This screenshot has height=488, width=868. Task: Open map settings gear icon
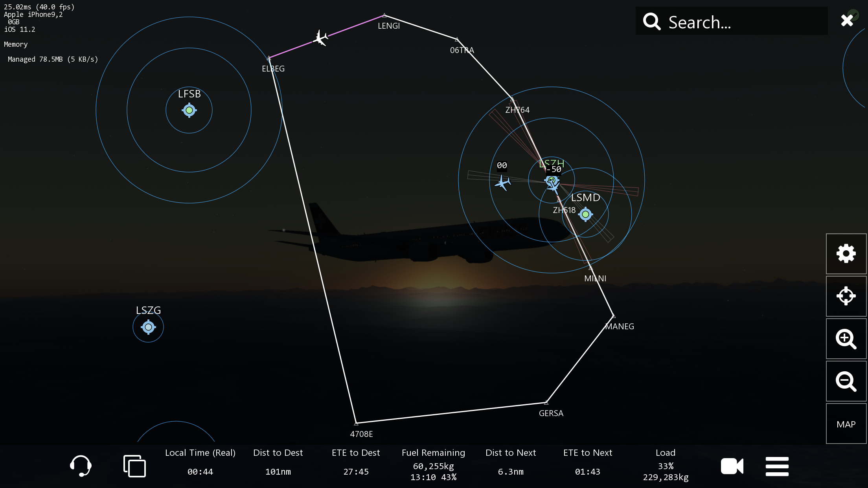click(846, 254)
